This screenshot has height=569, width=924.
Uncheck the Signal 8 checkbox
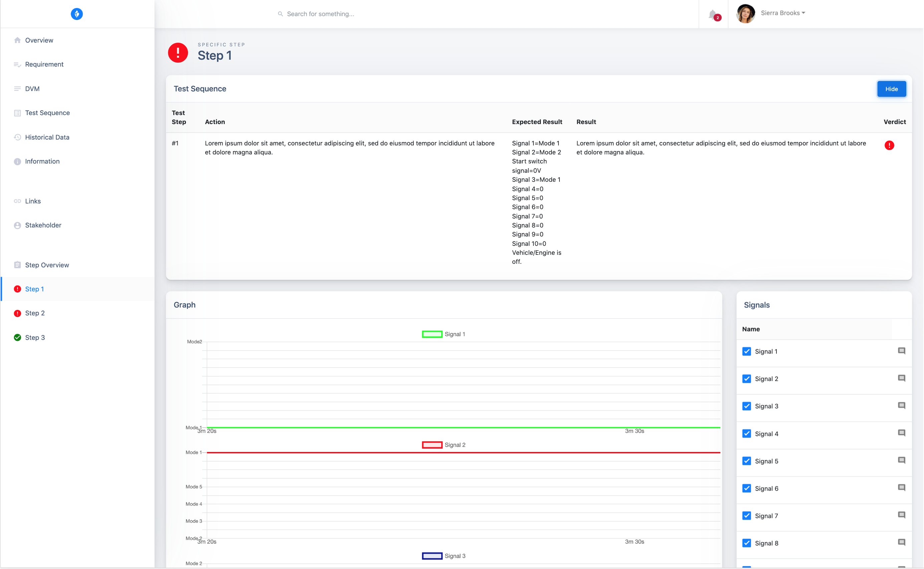tap(747, 543)
